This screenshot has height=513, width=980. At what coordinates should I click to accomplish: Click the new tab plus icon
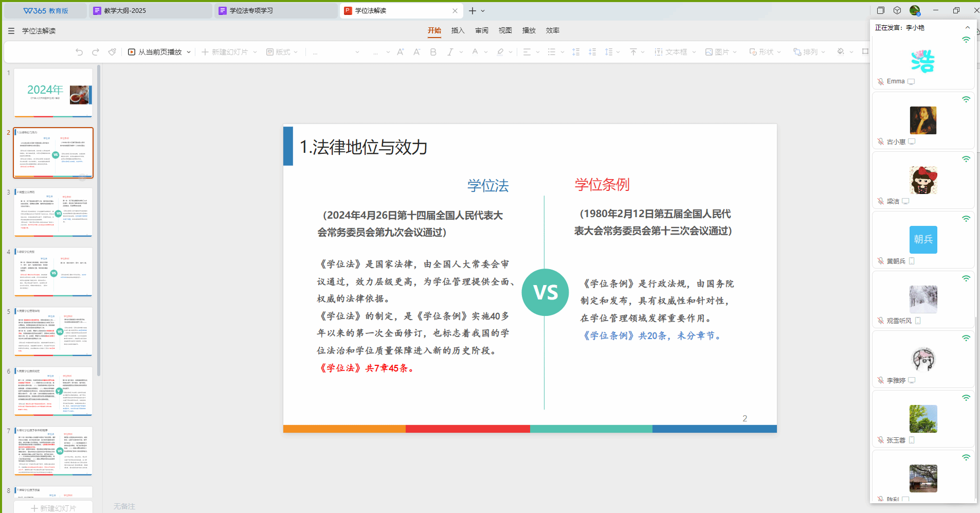[x=472, y=11]
